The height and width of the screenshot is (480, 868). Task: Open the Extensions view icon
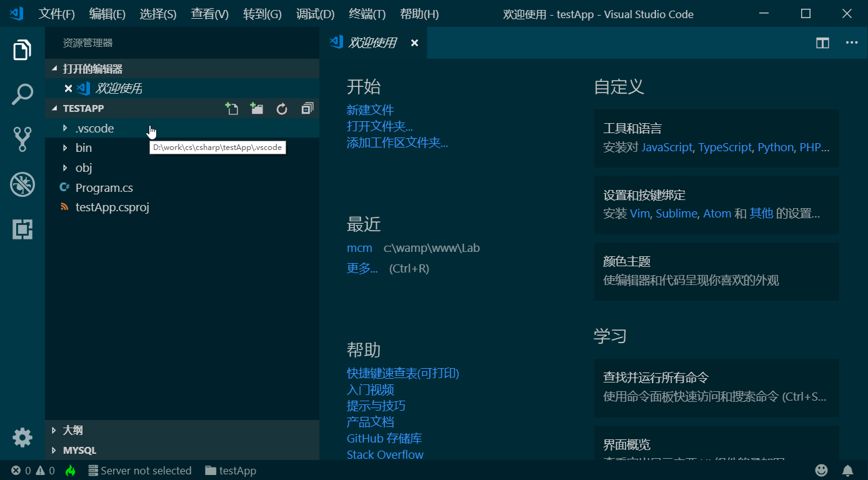pyautogui.click(x=22, y=229)
